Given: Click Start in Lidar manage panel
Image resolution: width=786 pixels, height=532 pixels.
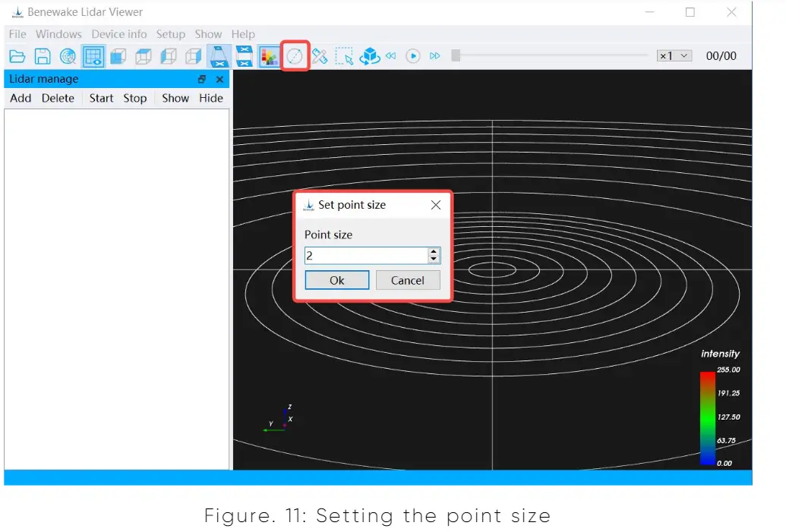Looking at the screenshot, I should (x=101, y=98).
